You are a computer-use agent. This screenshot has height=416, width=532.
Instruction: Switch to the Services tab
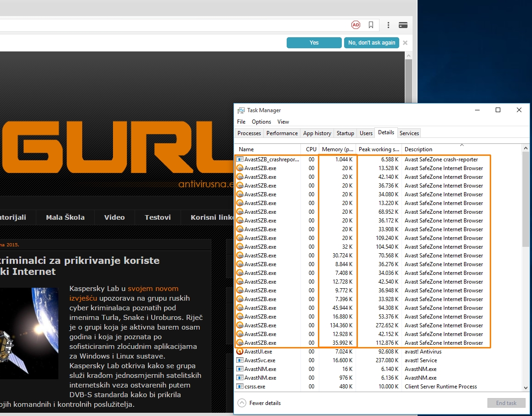pyautogui.click(x=409, y=133)
